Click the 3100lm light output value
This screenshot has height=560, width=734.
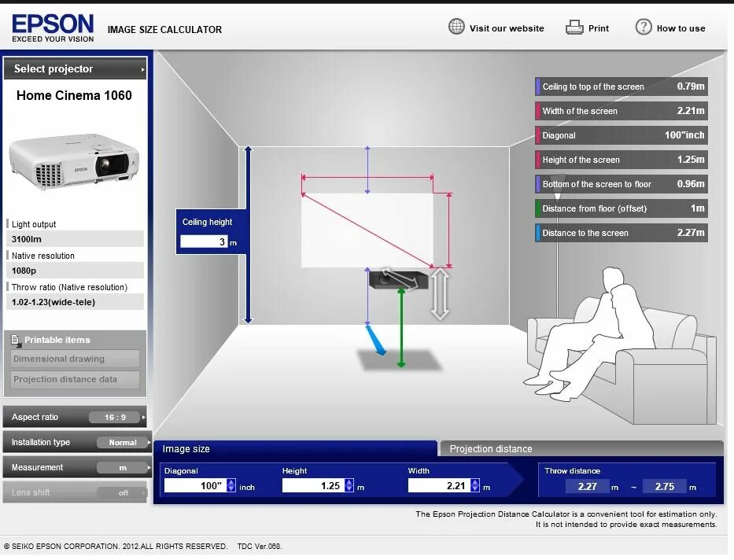pyautogui.click(x=75, y=239)
